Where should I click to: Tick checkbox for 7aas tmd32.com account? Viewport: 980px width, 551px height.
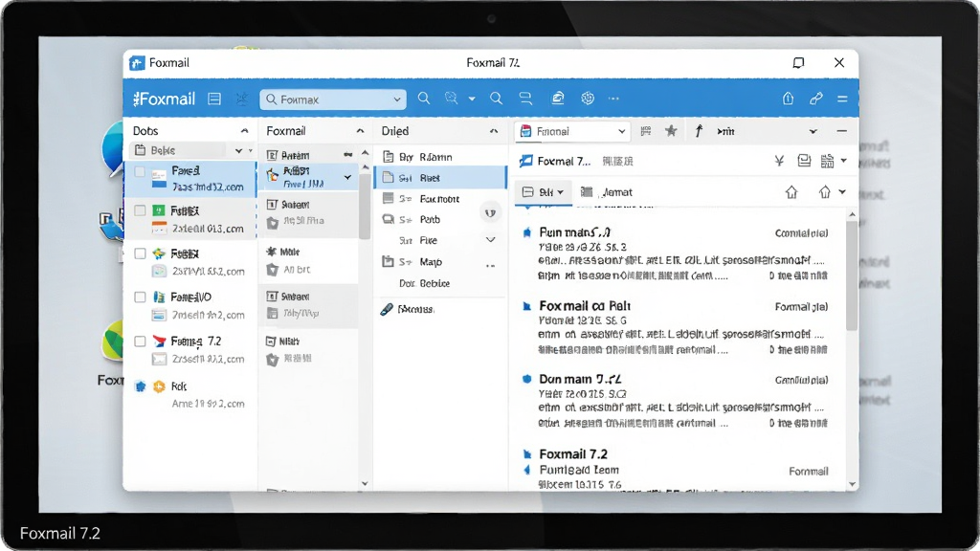(x=140, y=171)
